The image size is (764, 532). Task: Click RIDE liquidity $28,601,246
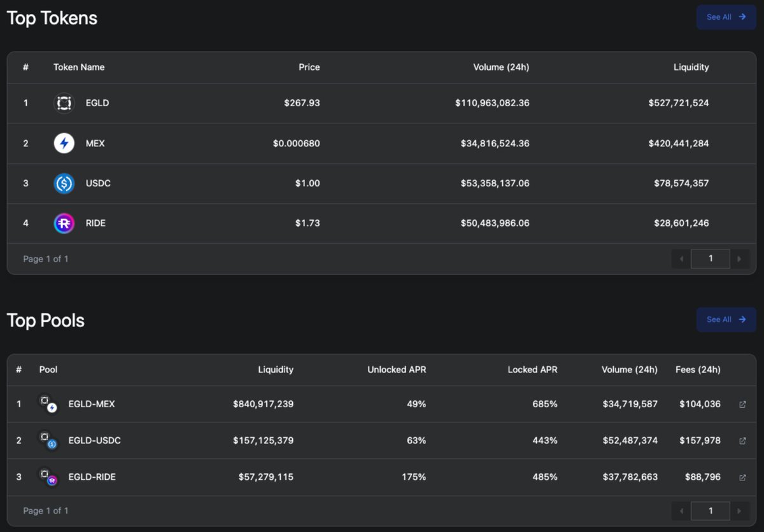pyautogui.click(x=681, y=223)
